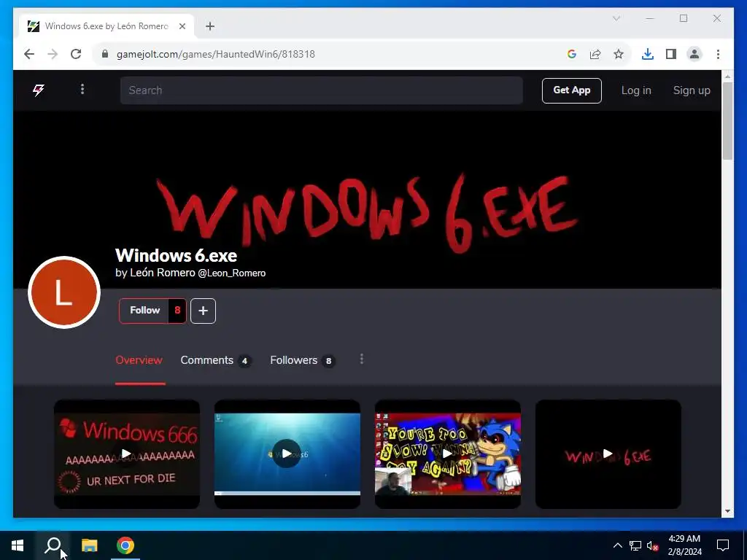Play the blue Windows6 desktop video
The height and width of the screenshot is (560, 747).
click(287, 454)
